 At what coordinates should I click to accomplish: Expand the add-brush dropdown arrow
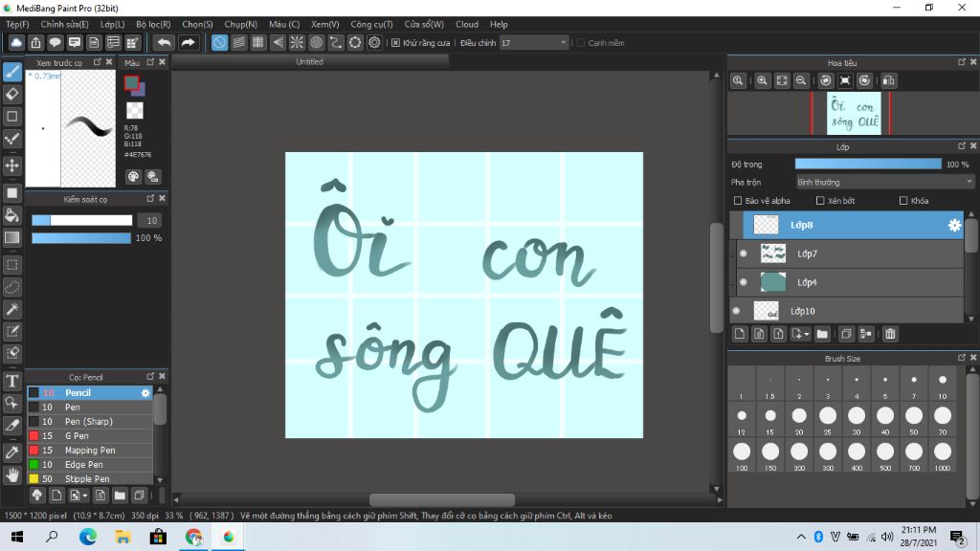(x=85, y=496)
